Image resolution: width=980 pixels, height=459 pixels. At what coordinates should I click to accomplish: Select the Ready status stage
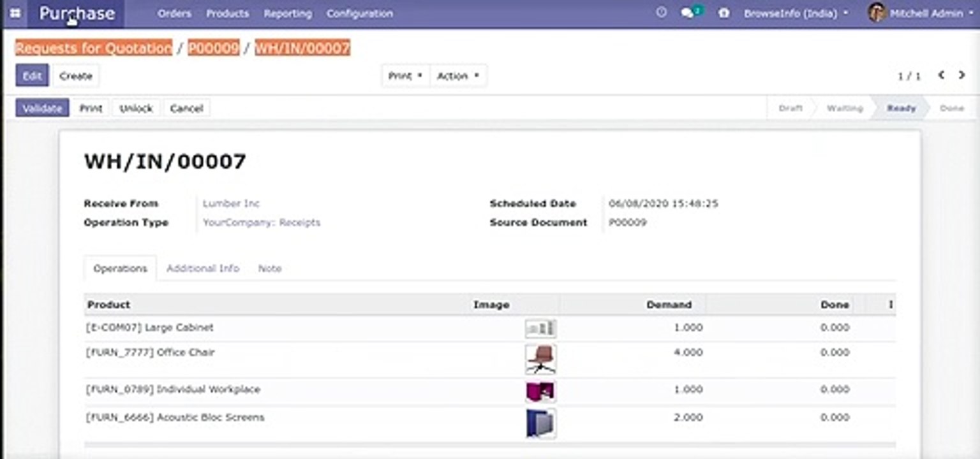pos(902,108)
